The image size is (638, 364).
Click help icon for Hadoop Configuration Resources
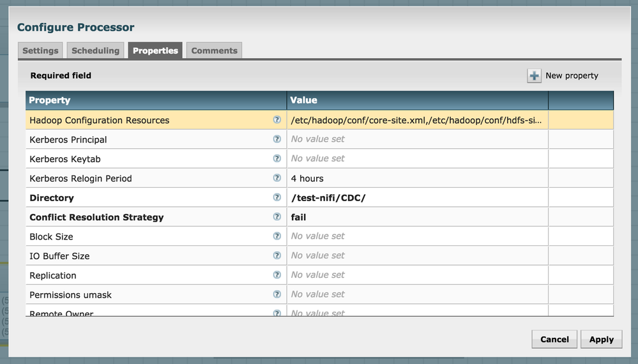277,119
